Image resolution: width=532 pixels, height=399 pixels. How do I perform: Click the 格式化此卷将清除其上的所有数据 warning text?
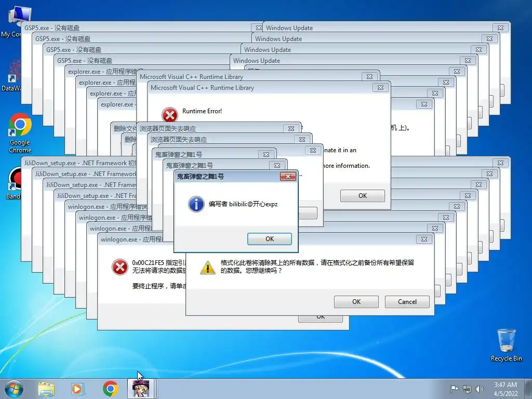317,267
